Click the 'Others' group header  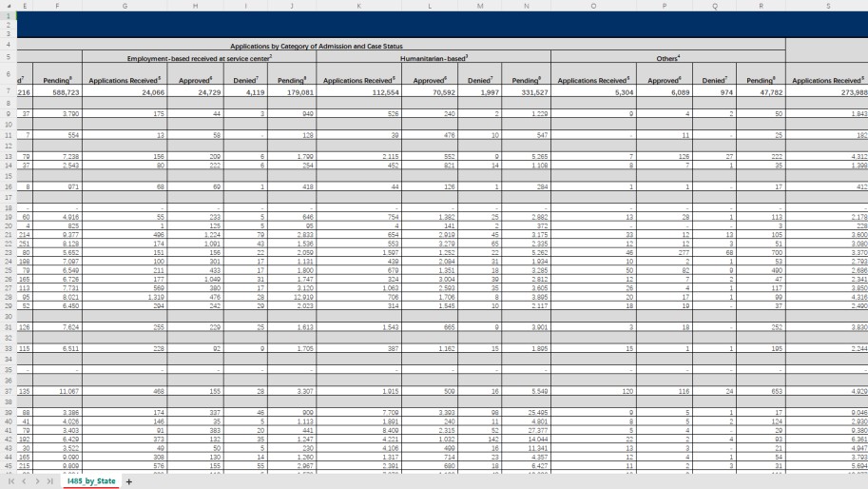(668, 58)
